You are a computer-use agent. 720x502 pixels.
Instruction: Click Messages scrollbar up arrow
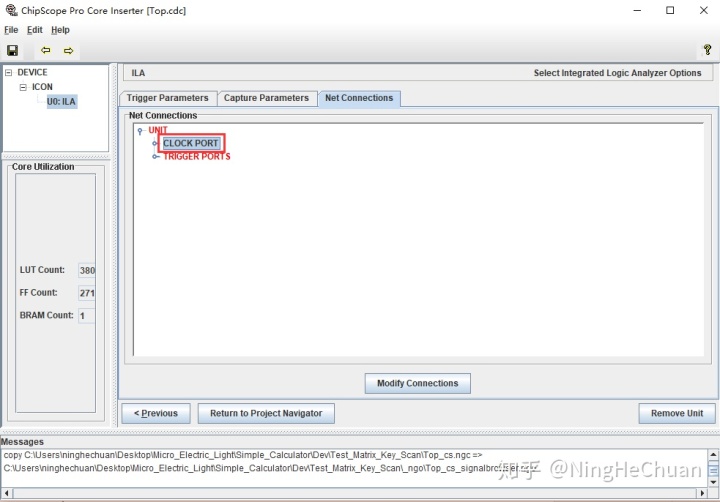(713, 455)
